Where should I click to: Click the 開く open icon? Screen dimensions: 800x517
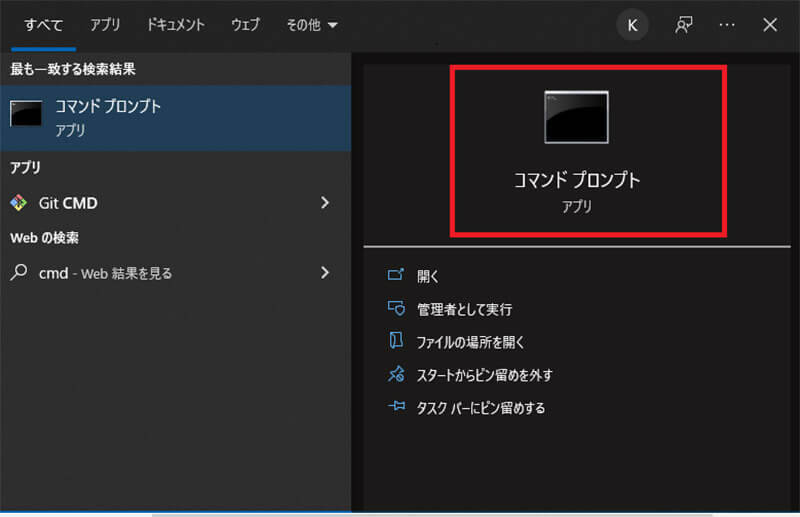pos(396,276)
